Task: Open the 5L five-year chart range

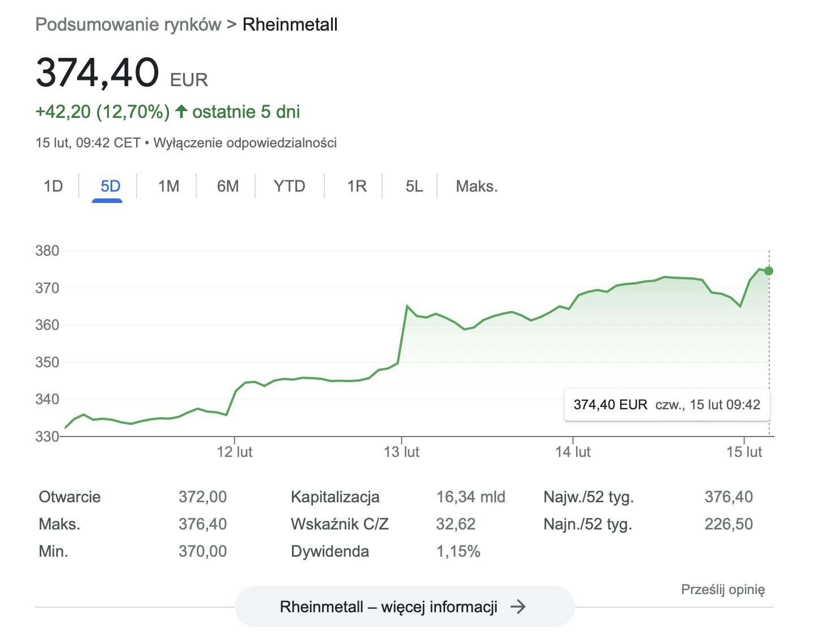Action: (414, 187)
